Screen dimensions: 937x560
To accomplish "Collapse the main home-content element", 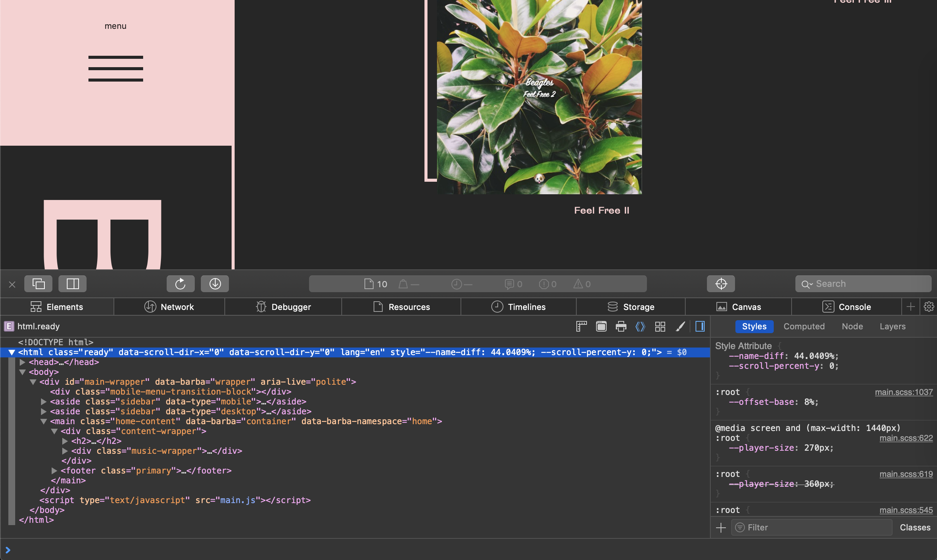I will tap(44, 421).
